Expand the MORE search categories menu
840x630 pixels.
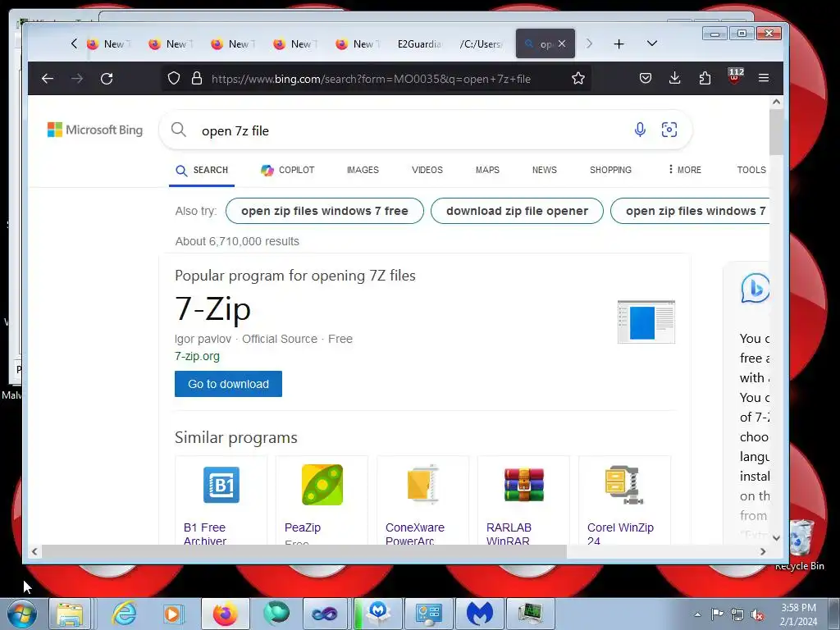click(x=685, y=170)
